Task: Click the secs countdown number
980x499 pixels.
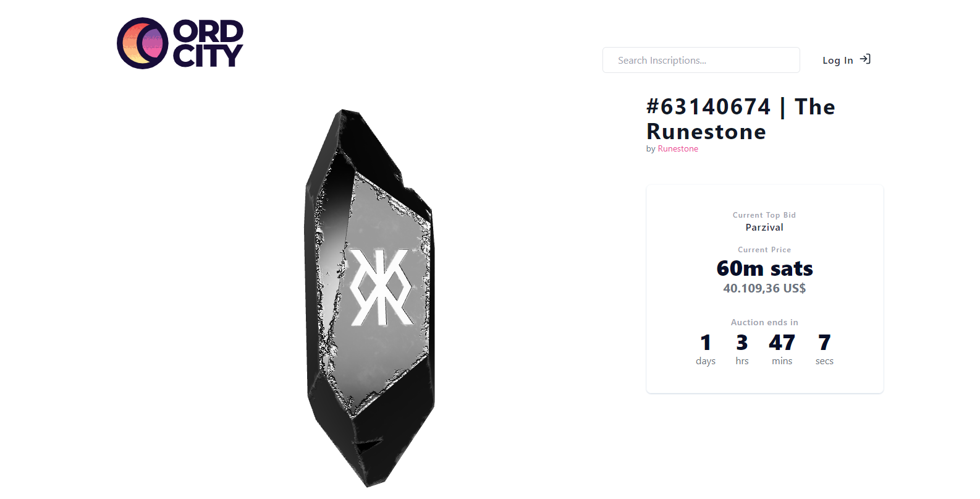Action: tap(824, 343)
